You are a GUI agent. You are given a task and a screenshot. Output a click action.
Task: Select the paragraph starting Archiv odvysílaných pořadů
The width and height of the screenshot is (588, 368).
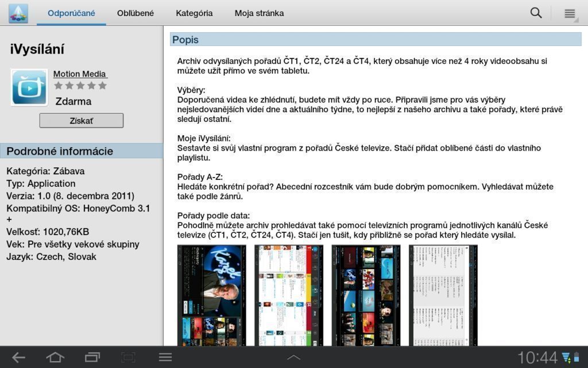tap(362, 66)
